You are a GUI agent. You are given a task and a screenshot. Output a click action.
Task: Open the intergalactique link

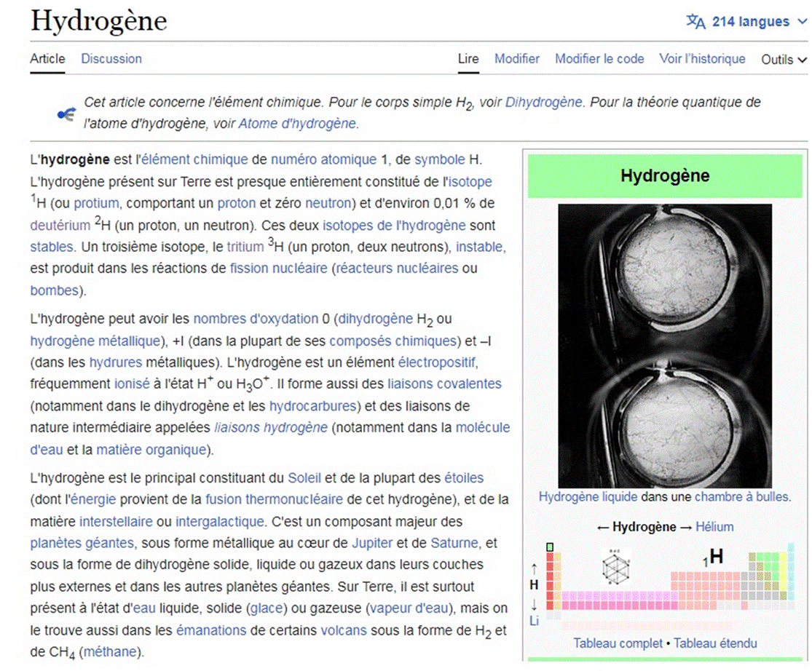tap(220, 522)
